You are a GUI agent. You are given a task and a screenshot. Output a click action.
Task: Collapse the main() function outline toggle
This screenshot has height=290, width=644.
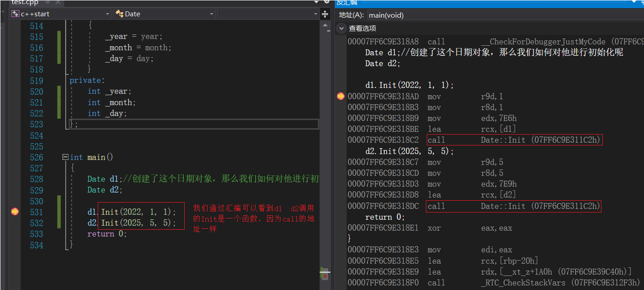tap(66, 157)
